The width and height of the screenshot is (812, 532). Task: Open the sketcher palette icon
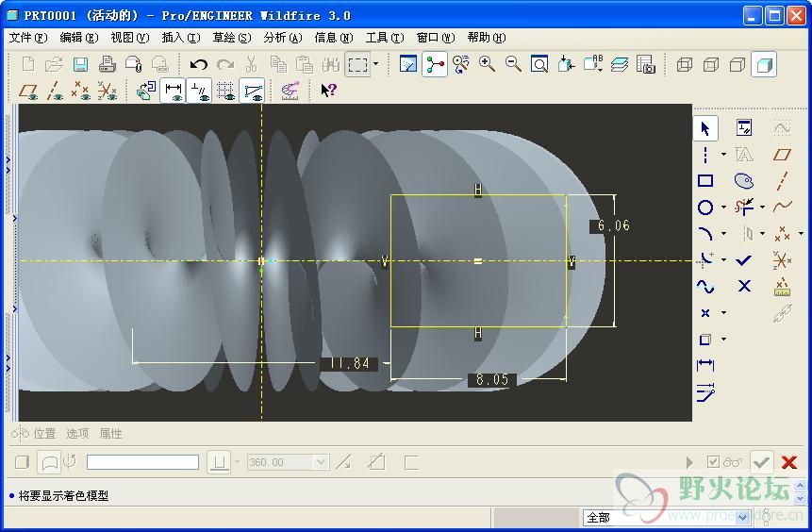click(744, 181)
